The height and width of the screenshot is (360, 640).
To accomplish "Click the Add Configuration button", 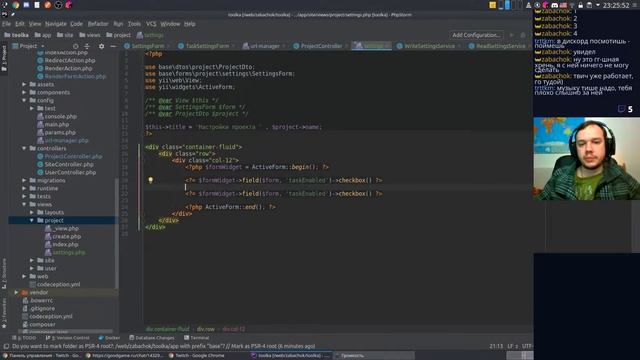I will pos(476,35).
